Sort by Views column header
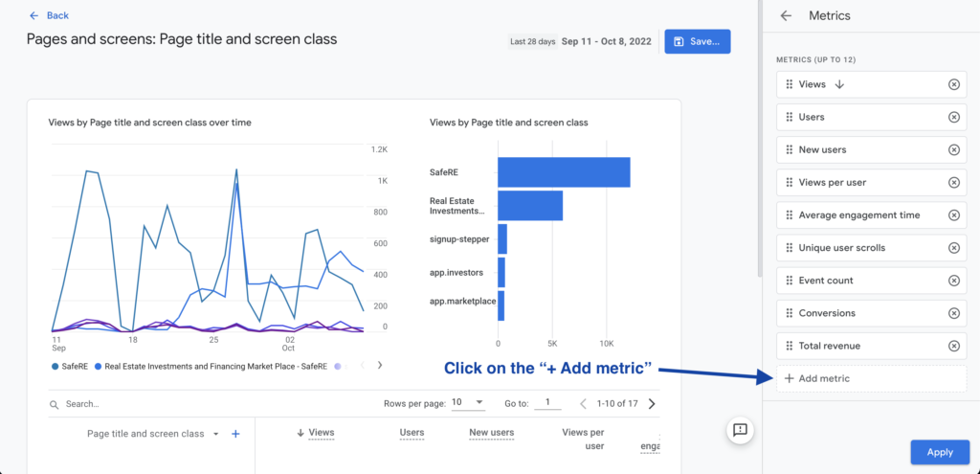980x474 pixels. (x=322, y=433)
